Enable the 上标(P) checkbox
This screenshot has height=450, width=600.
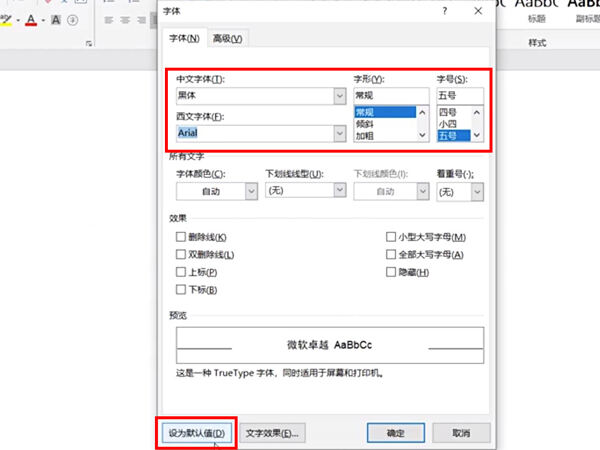tap(181, 272)
